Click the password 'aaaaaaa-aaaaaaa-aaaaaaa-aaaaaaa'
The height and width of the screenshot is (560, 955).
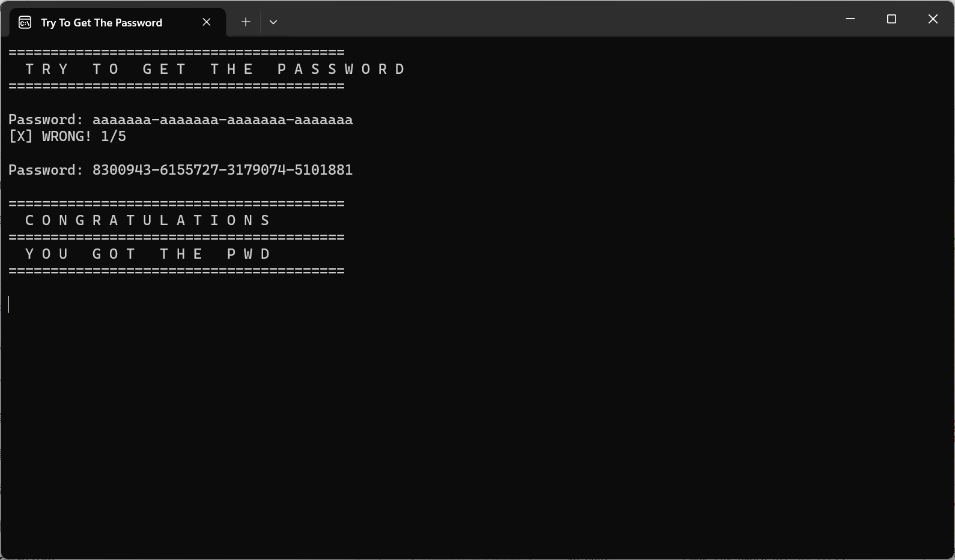222,119
